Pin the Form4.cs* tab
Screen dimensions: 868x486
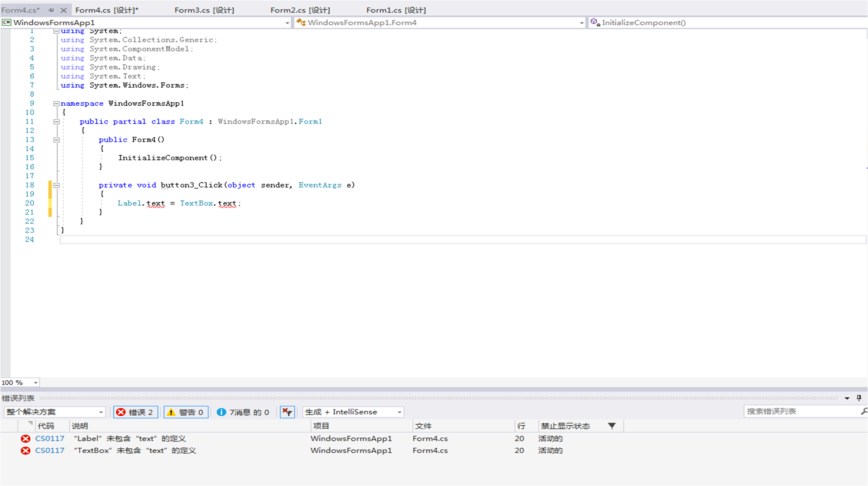click(51, 10)
